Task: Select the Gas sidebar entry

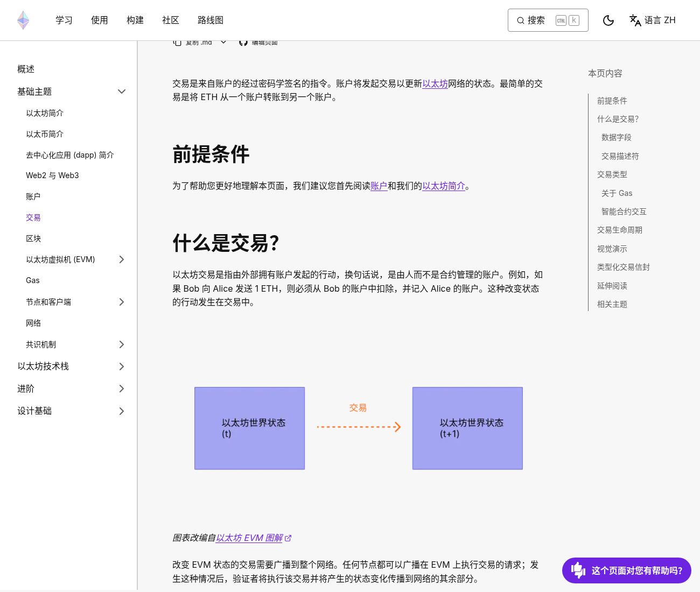Action: [33, 280]
